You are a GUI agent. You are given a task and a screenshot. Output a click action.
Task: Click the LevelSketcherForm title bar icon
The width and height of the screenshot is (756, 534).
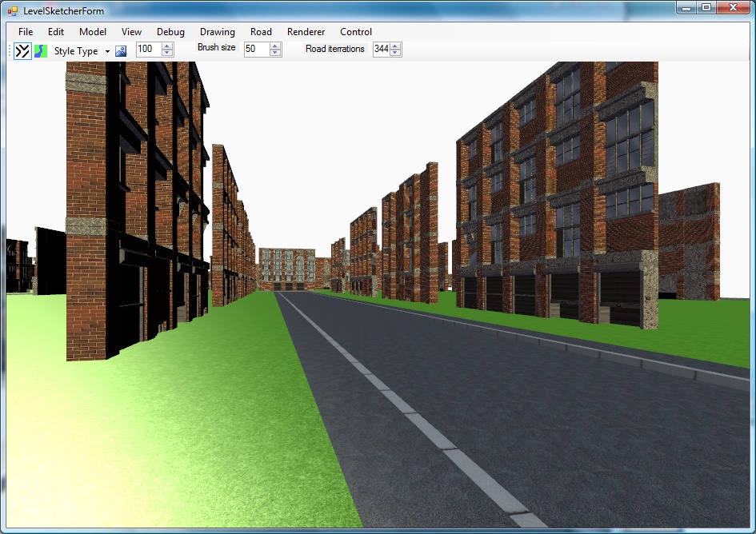pos(13,10)
